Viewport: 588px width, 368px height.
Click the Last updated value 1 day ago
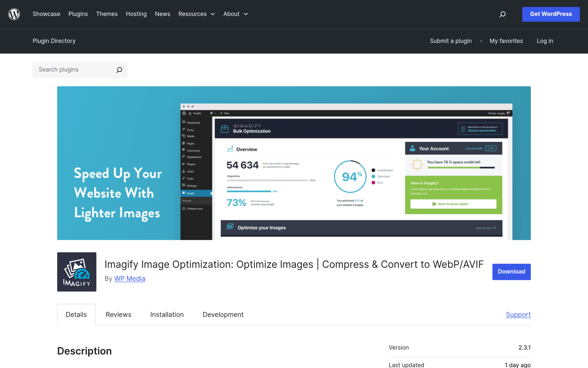517,365
